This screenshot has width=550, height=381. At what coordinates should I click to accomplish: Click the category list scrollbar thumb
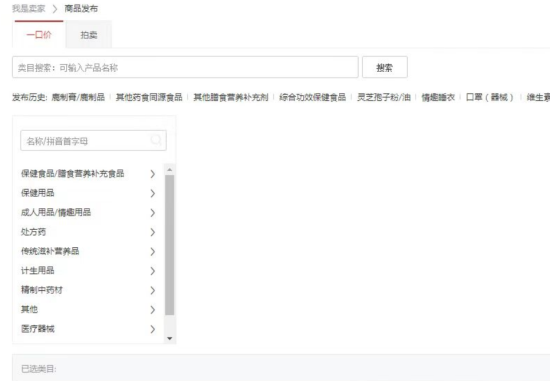(x=170, y=245)
